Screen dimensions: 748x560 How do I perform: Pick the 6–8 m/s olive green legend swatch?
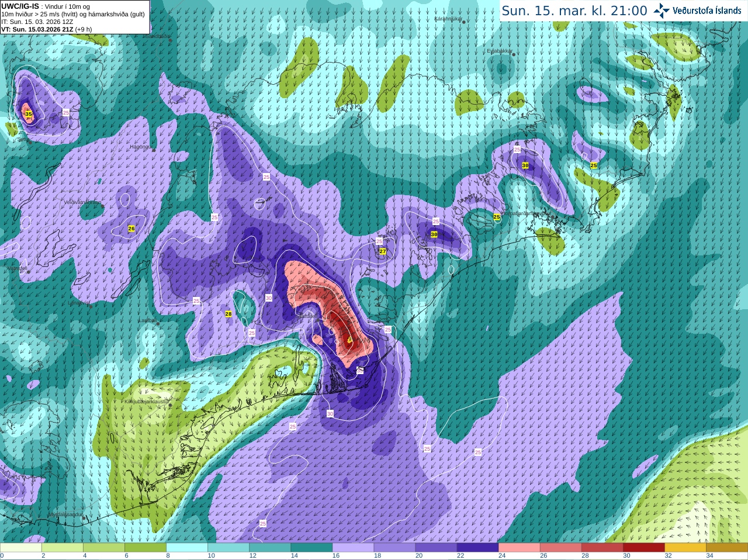click(146, 548)
